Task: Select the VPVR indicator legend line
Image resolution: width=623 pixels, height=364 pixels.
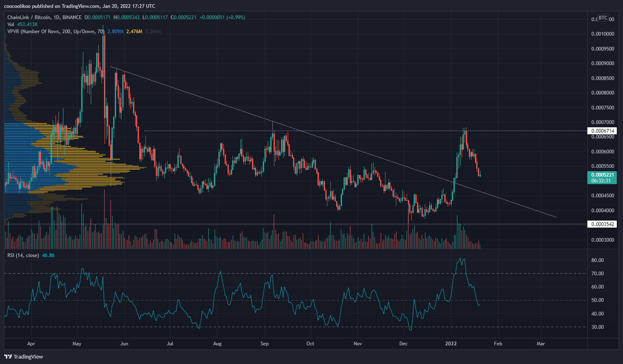Action: pyautogui.click(x=84, y=32)
